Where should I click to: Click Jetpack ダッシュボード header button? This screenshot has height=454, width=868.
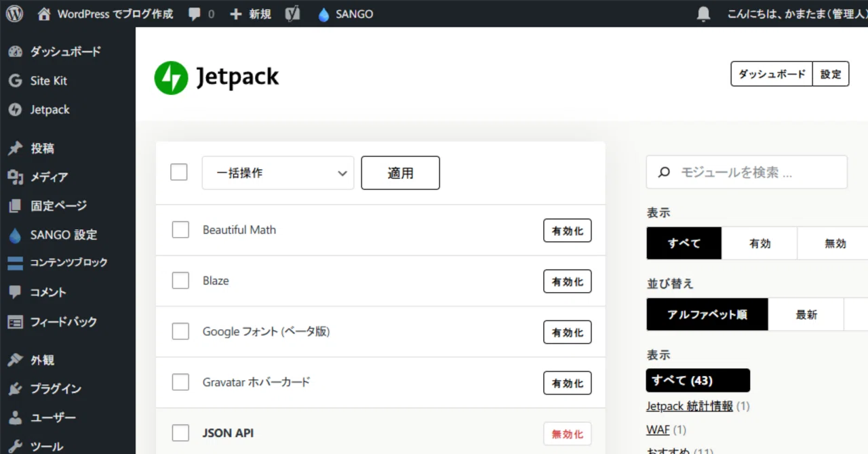[772, 74]
